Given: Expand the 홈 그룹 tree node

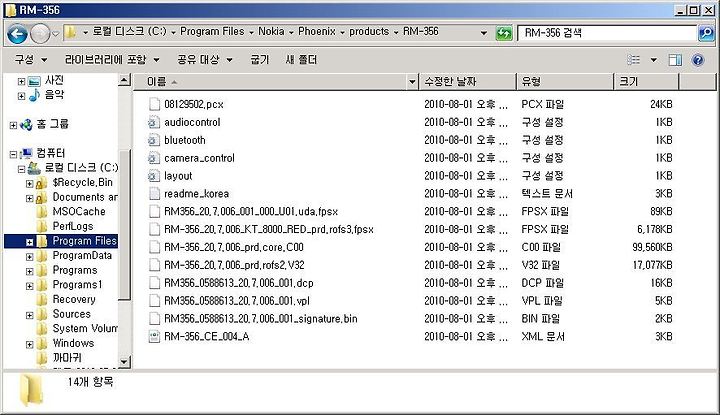Looking at the screenshot, I should pos(13,125).
